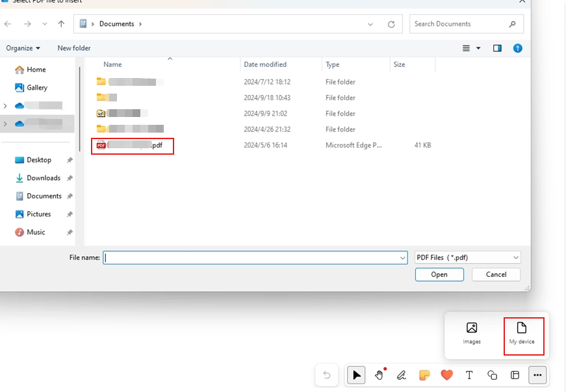
Task: Open the templates tool
Action: pyautogui.click(x=515, y=375)
